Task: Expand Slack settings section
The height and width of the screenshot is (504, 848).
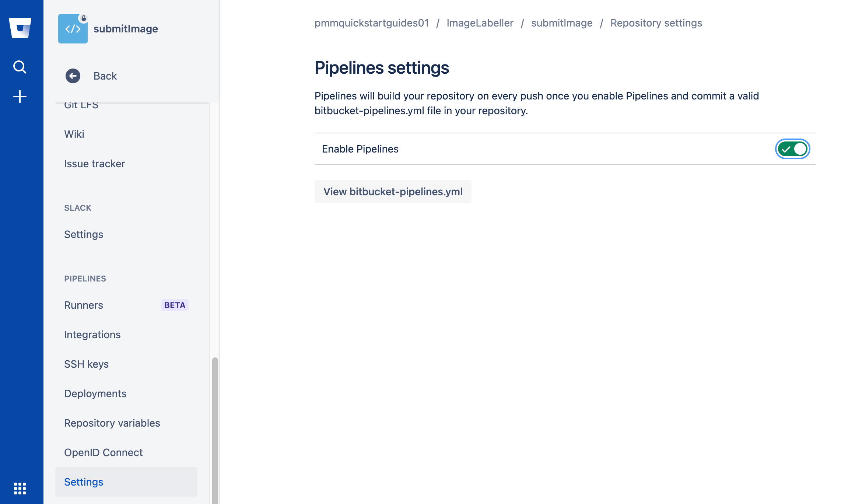Action: [x=83, y=234]
